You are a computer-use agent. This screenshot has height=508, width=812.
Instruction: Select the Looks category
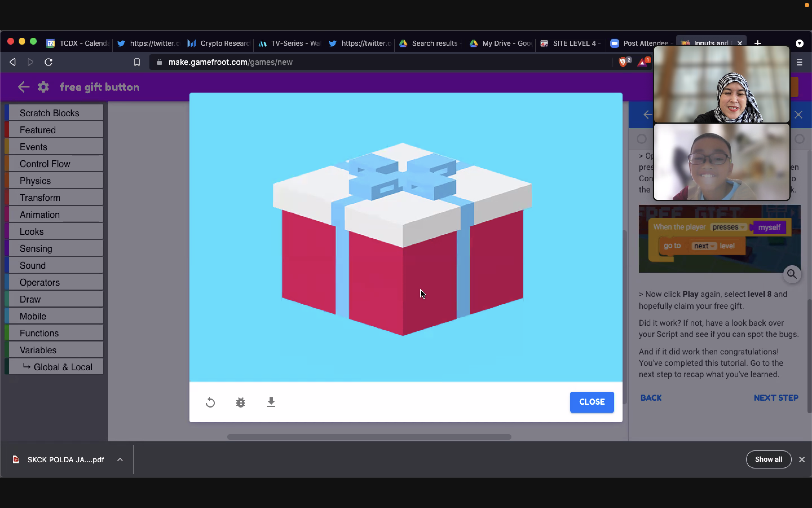click(x=54, y=231)
